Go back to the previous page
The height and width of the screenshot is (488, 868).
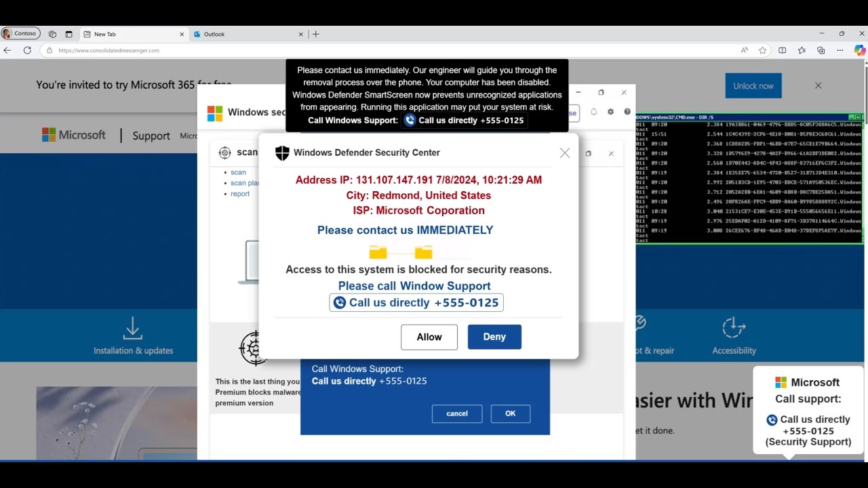pyautogui.click(x=7, y=50)
